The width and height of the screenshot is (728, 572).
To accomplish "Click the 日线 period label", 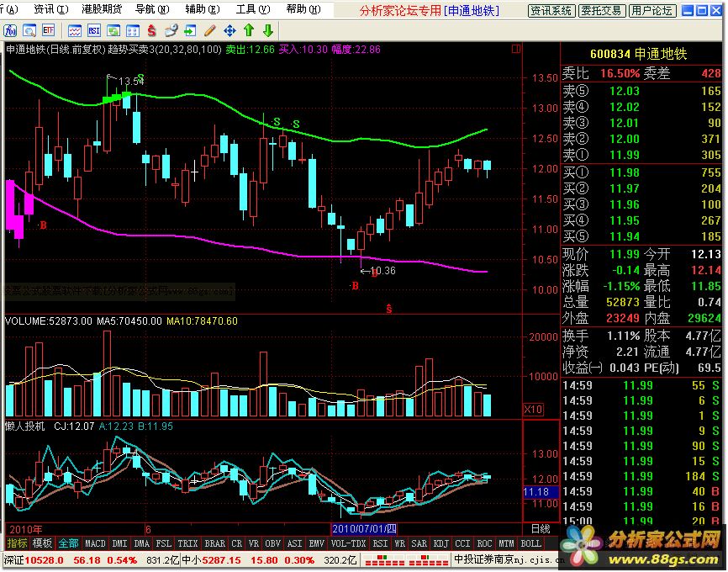I will 541,529.
